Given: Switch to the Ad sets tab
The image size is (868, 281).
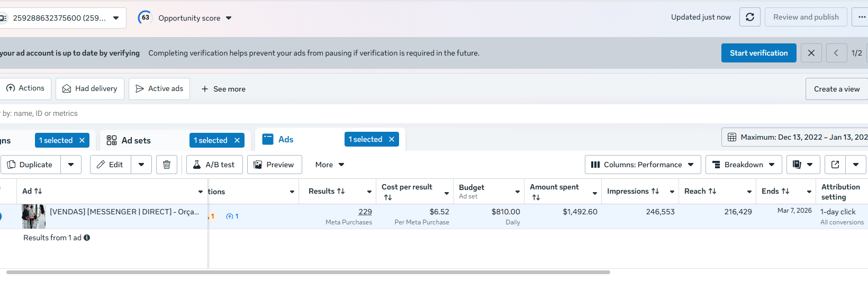Looking at the screenshot, I should pos(136,140).
